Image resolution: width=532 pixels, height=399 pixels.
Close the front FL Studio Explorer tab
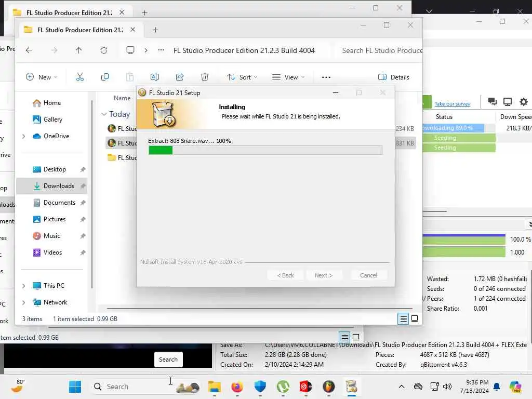coord(132,30)
